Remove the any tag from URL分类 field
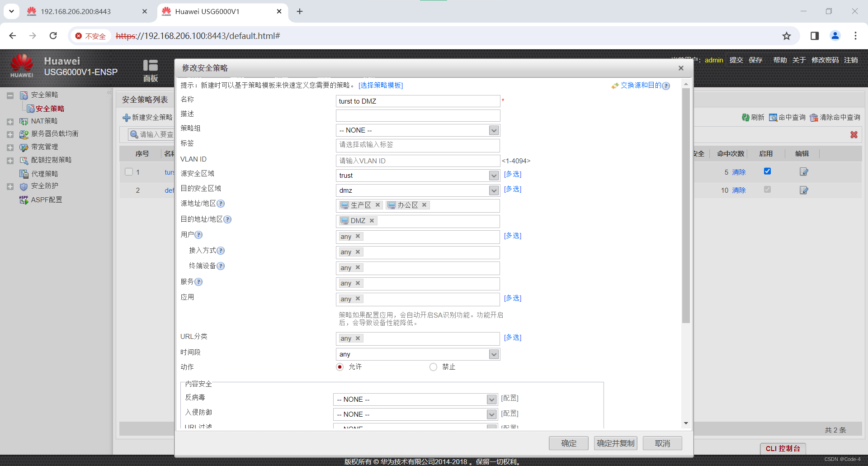Screen dimensions: 868x466 [358, 338]
